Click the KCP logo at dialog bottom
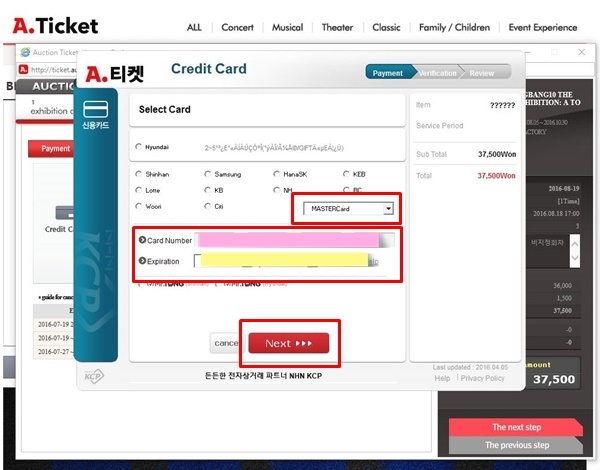Screen dimensions: 600x470 tap(94, 376)
